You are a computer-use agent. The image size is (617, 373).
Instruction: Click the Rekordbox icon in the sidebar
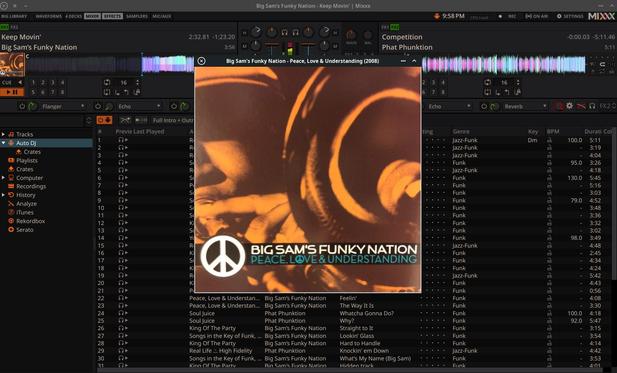pos(11,221)
